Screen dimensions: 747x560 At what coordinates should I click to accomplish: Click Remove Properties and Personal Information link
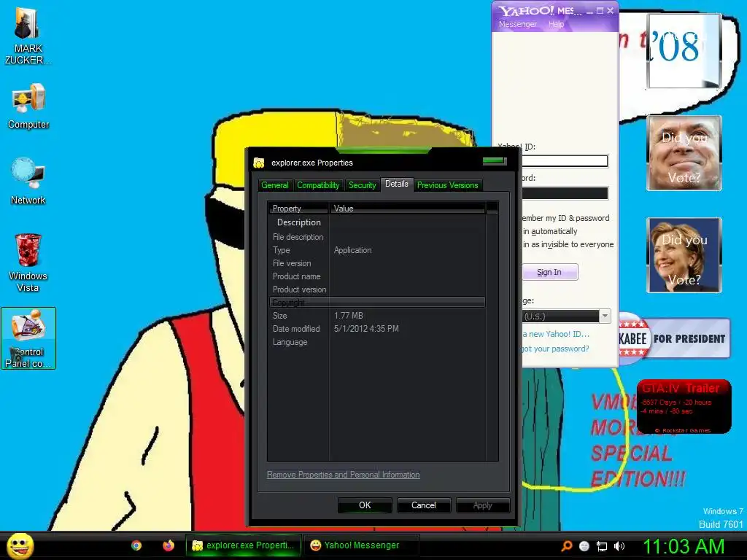(x=343, y=475)
